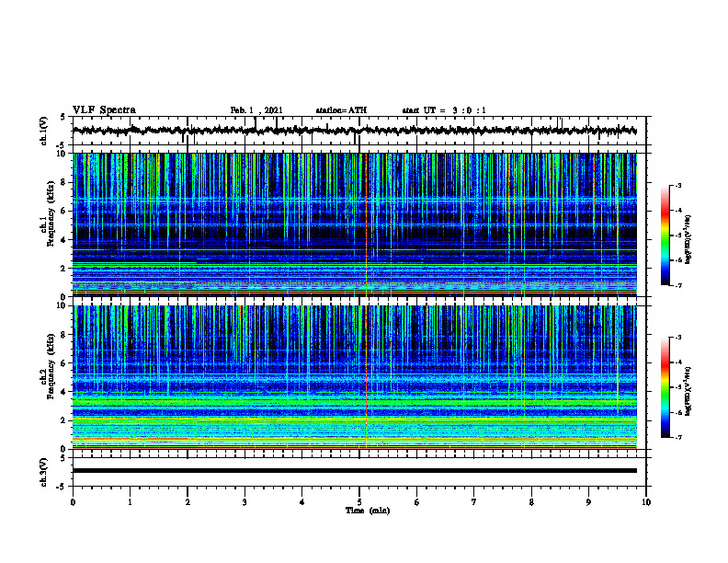Click time axis tick label "6"

[x=417, y=502]
